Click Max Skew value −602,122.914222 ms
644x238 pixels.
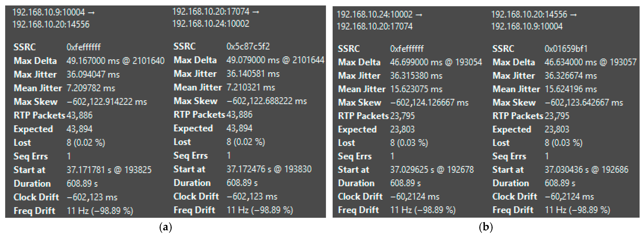[x=107, y=102]
